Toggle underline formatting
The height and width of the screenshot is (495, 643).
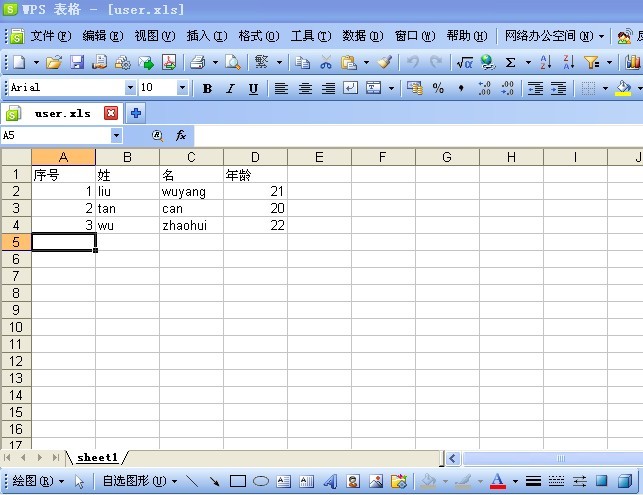[x=253, y=88]
